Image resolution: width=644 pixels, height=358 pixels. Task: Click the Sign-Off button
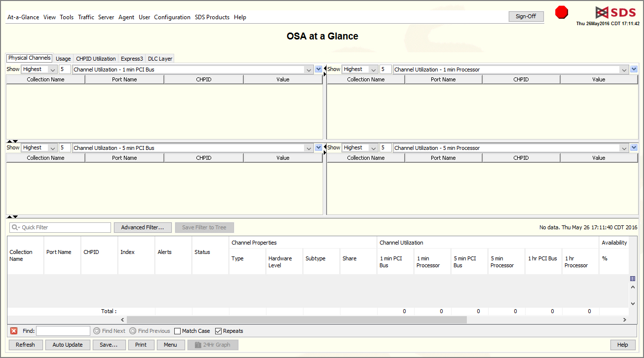click(x=526, y=16)
